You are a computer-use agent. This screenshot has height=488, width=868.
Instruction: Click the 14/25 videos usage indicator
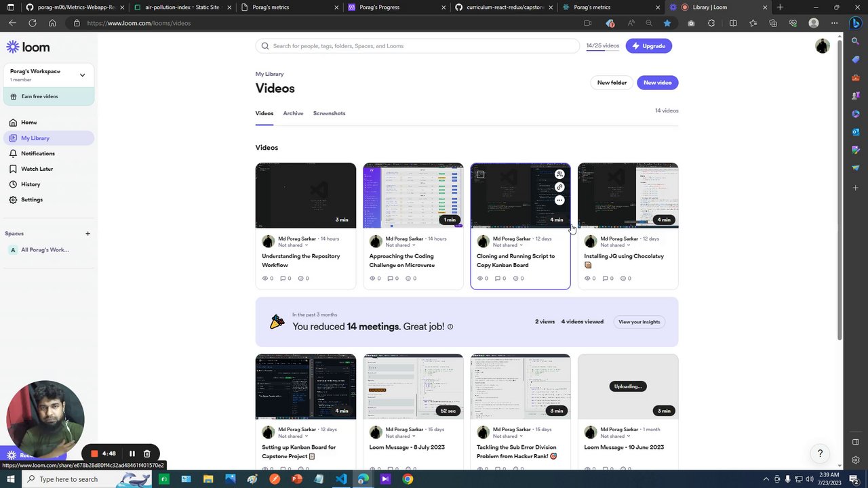click(603, 46)
